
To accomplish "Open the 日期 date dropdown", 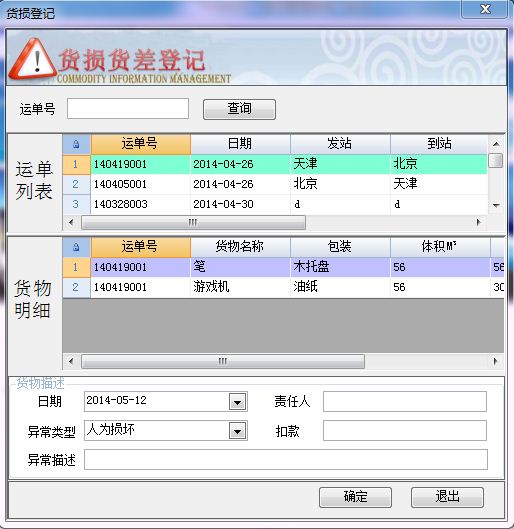I will 237,402.
